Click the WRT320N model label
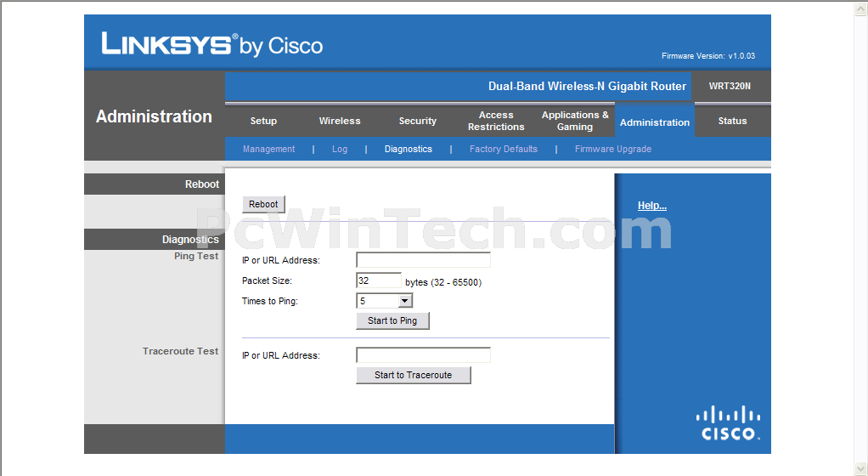The image size is (868, 476). [x=730, y=86]
